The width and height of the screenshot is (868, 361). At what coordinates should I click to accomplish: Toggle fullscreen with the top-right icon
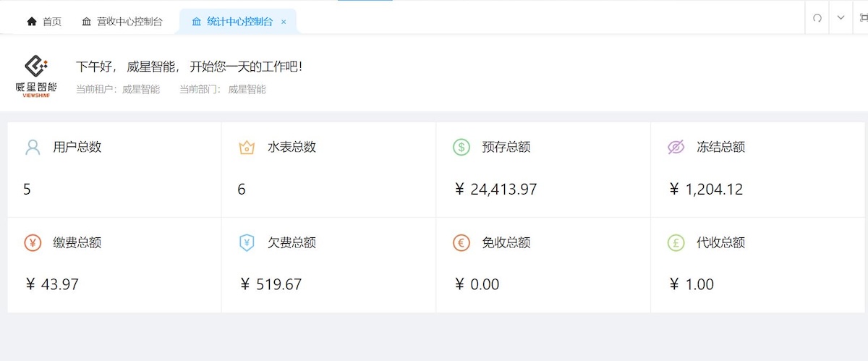[863, 18]
